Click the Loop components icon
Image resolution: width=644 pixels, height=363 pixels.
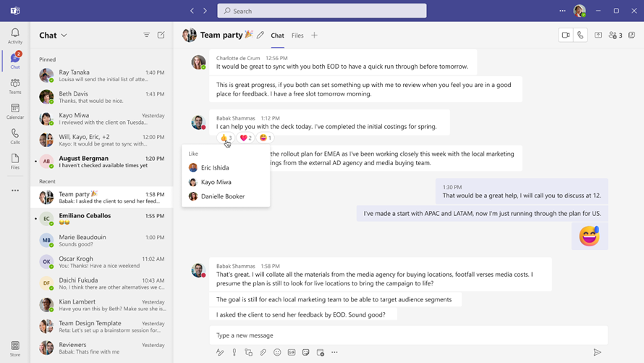(x=248, y=352)
